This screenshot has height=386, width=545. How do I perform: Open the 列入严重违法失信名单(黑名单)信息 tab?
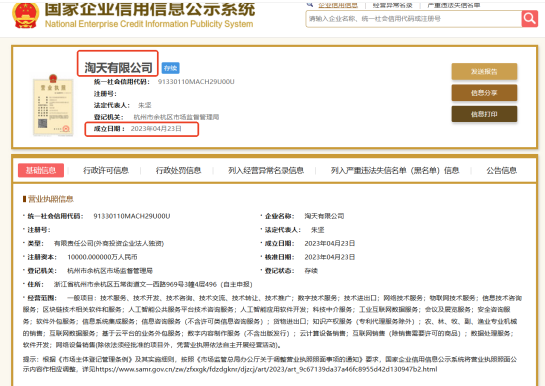[x=394, y=170]
